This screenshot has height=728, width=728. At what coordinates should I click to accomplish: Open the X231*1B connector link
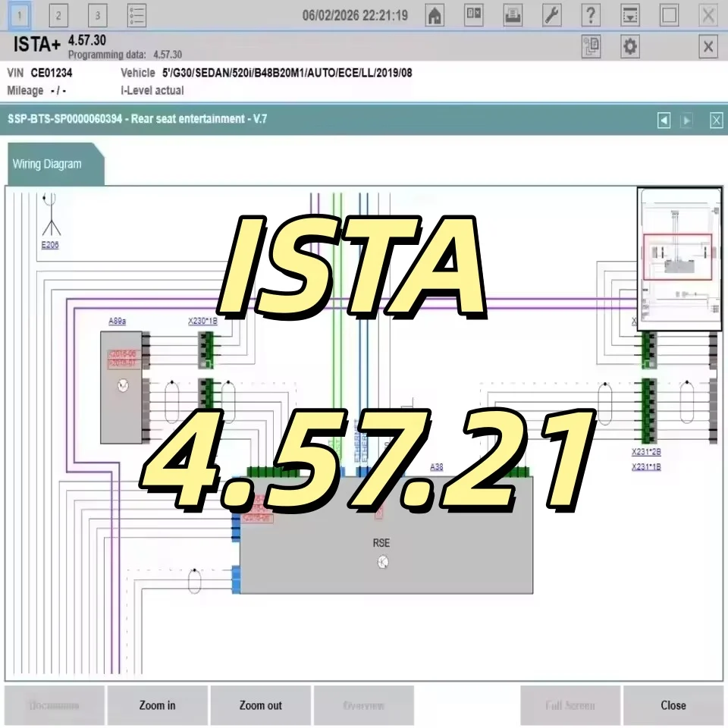click(x=646, y=466)
